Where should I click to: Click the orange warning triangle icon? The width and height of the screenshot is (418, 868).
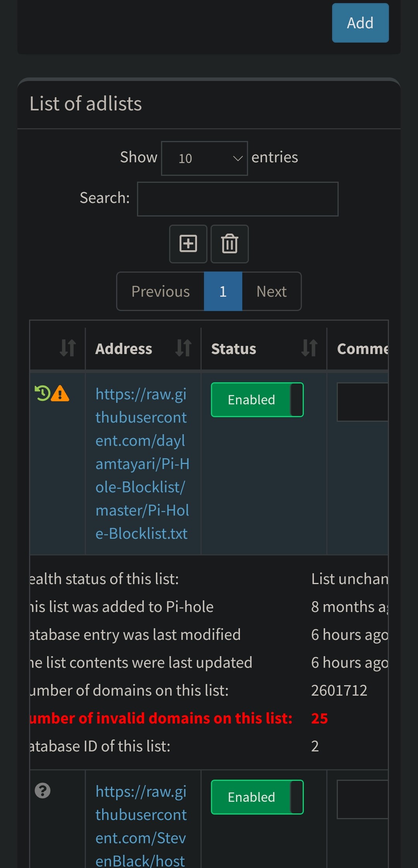[60, 393]
